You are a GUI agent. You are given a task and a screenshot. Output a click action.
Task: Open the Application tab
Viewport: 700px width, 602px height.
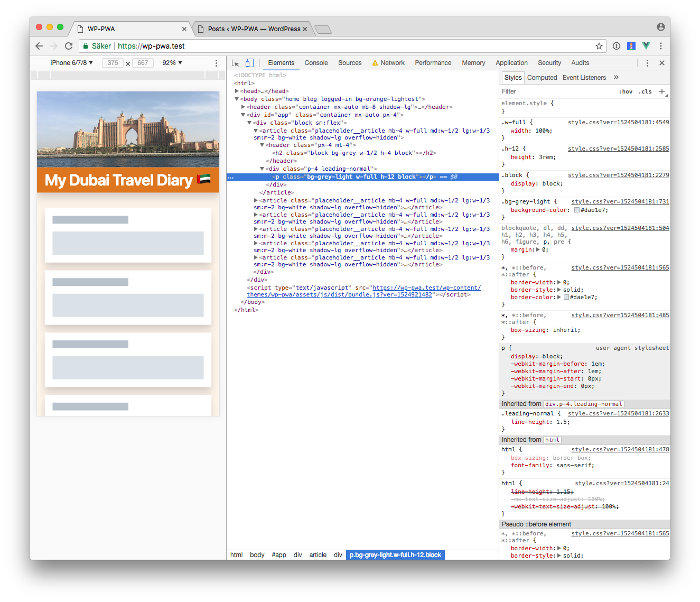point(511,63)
